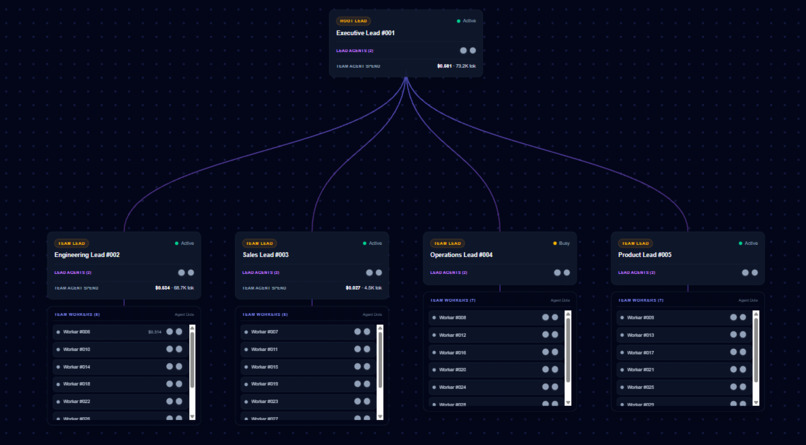Screen dimensions: 806x445
Task: Open the Worker #021 row
Action: [684, 370]
